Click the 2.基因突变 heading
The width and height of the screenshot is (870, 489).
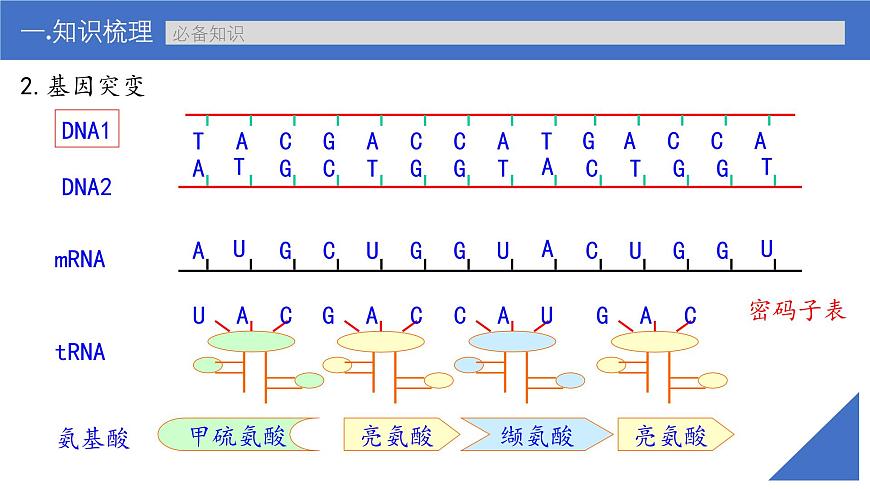(82, 86)
